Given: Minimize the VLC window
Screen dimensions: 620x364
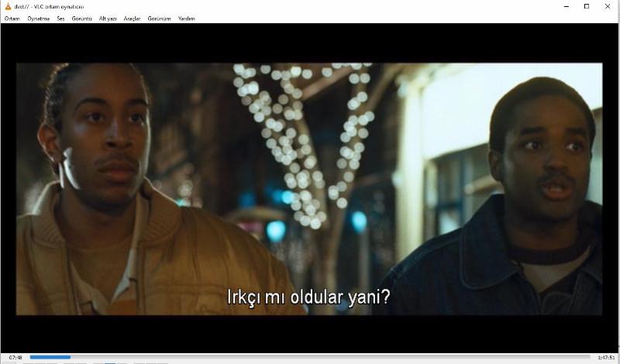Looking at the screenshot, I should 565,6.
